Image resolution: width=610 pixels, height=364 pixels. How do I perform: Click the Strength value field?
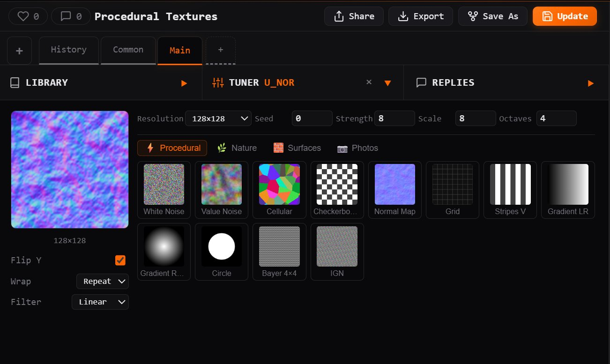coord(394,119)
